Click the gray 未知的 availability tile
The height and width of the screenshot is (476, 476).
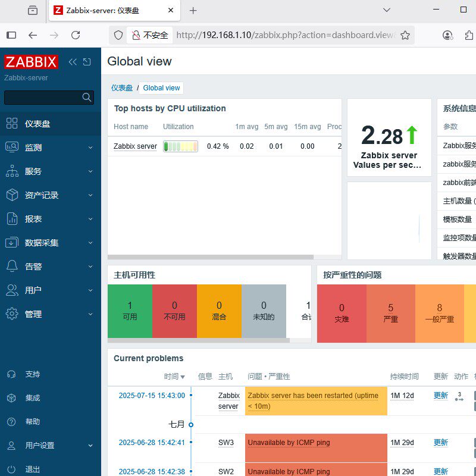(x=264, y=311)
